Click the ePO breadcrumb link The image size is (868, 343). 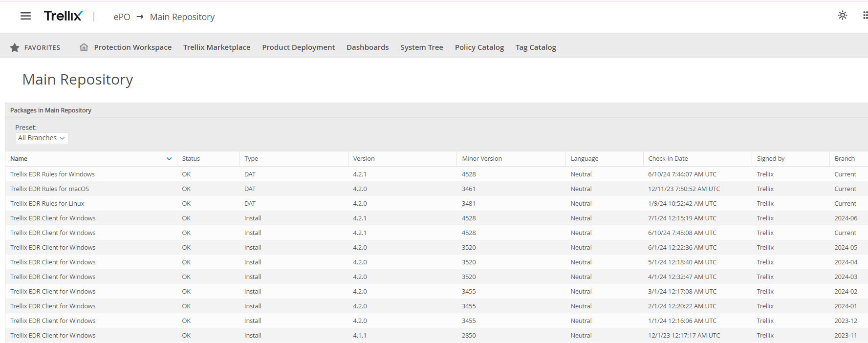[122, 17]
